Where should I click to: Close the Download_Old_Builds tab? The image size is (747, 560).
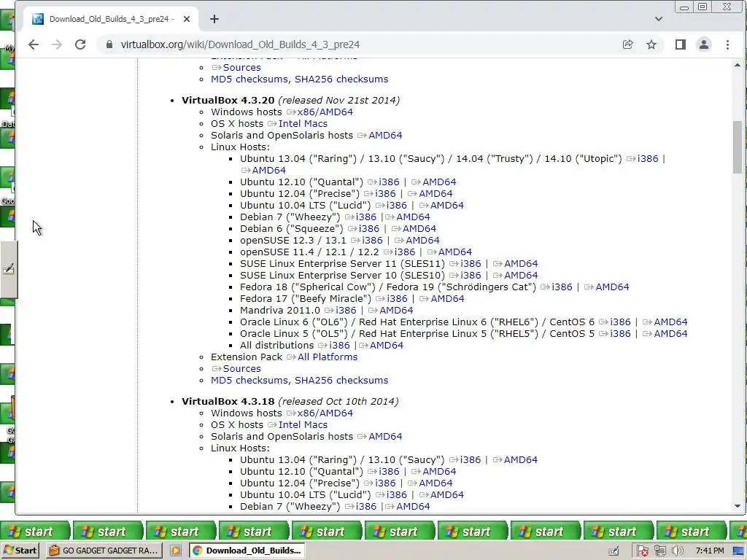tap(187, 19)
